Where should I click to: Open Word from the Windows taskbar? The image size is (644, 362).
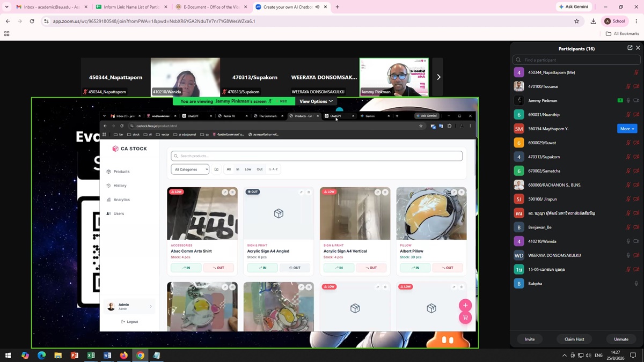[x=107, y=355]
